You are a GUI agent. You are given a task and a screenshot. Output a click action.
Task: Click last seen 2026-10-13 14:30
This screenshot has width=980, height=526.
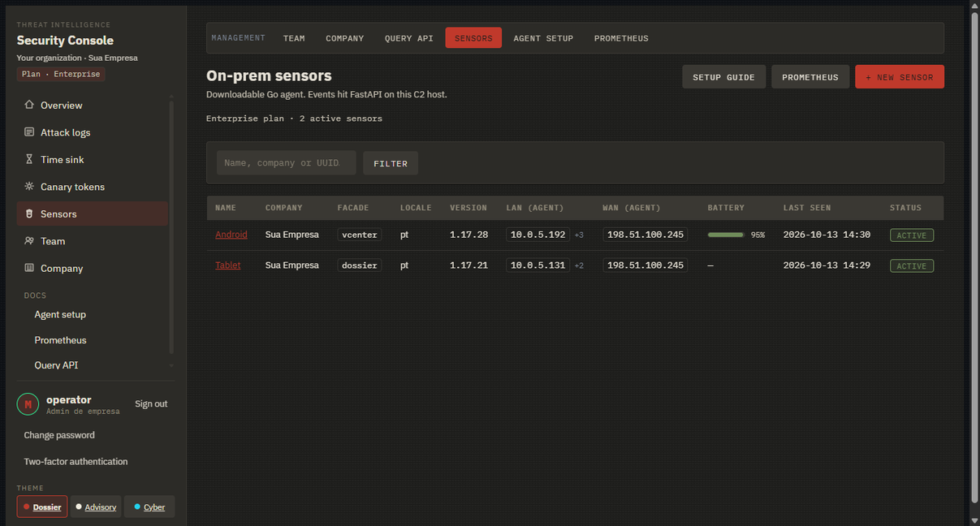tap(827, 235)
